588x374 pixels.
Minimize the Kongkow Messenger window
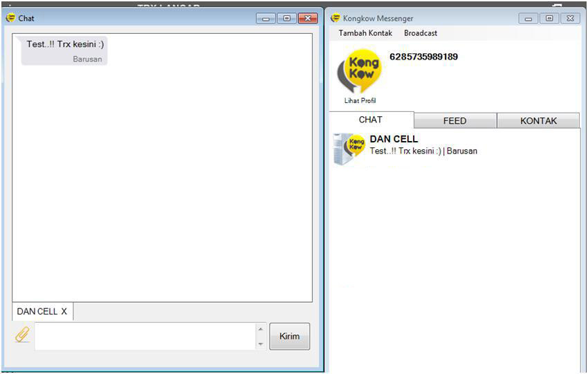(x=529, y=18)
